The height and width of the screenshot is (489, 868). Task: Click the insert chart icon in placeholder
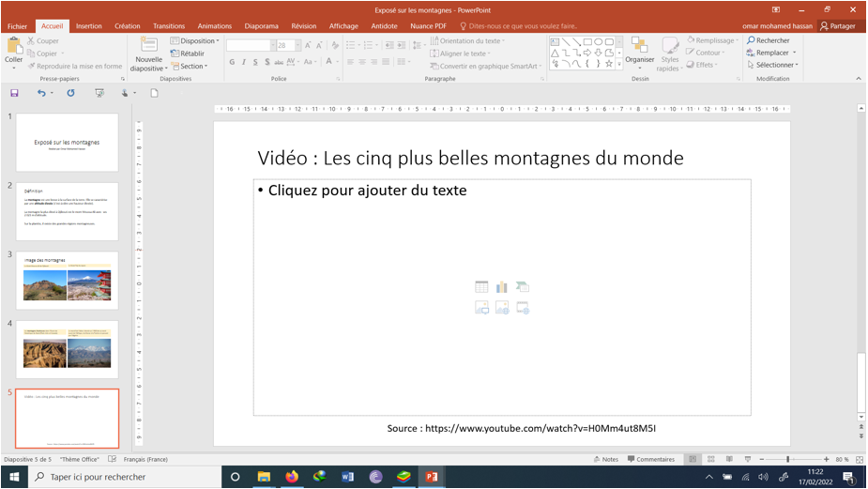tap(502, 287)
